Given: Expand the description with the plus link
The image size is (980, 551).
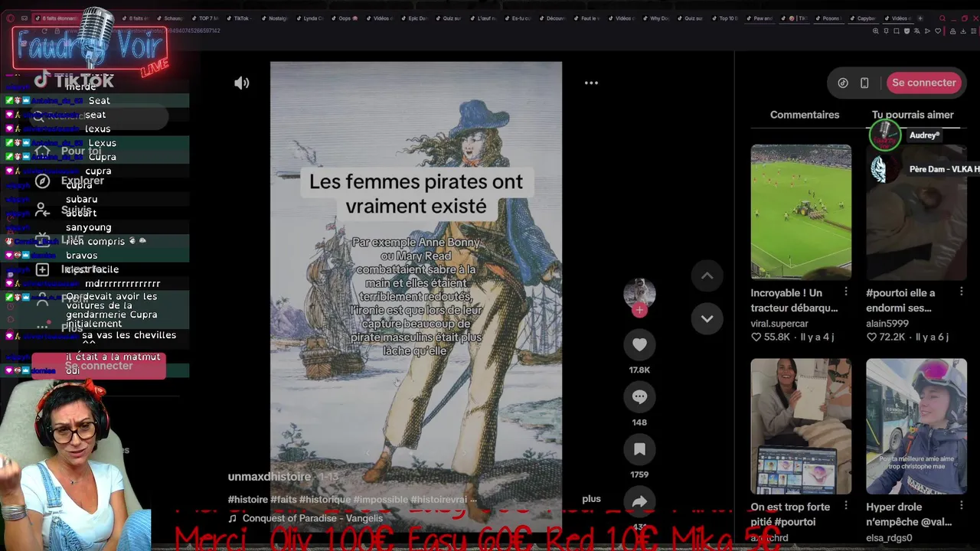Looking at the screenshot, I should point(591,499).
